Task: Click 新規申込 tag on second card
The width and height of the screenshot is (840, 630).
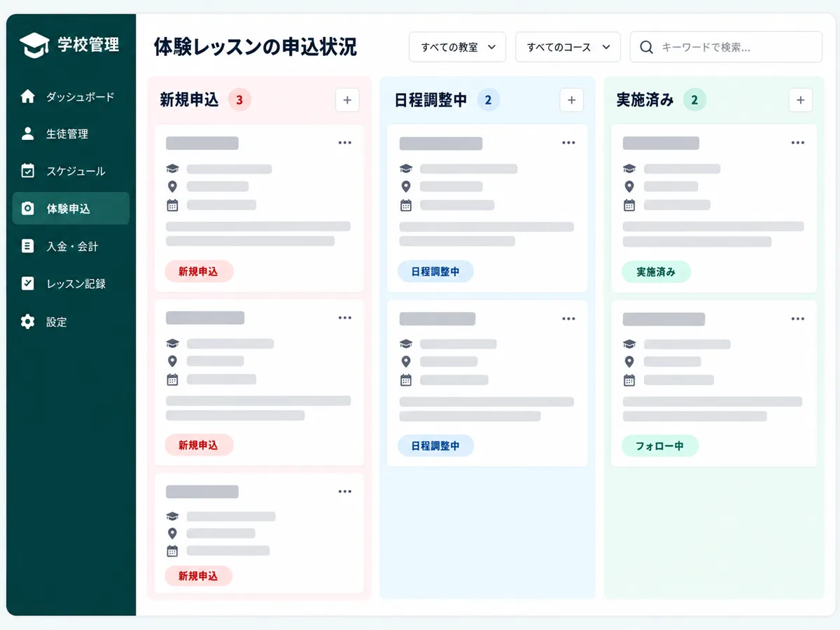Action: 199,445
